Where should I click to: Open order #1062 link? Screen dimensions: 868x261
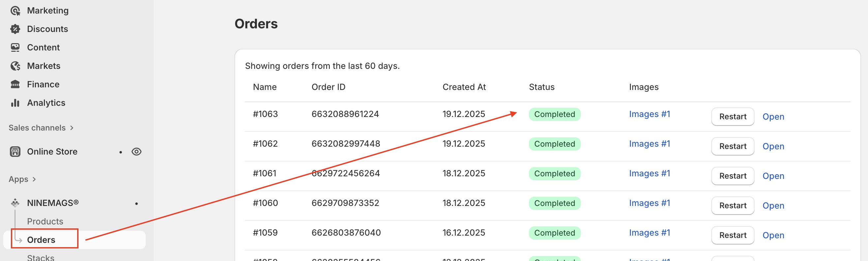773,147
